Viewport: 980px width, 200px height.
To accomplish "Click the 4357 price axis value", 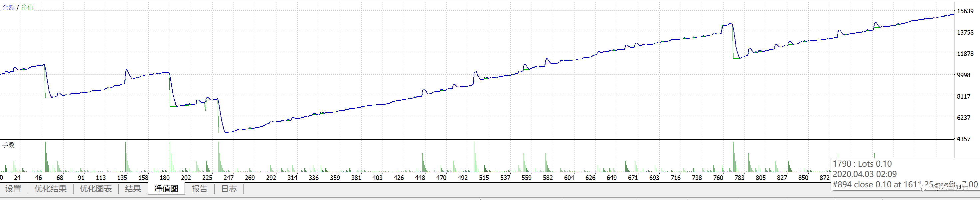I will click(x=964, y=139).
